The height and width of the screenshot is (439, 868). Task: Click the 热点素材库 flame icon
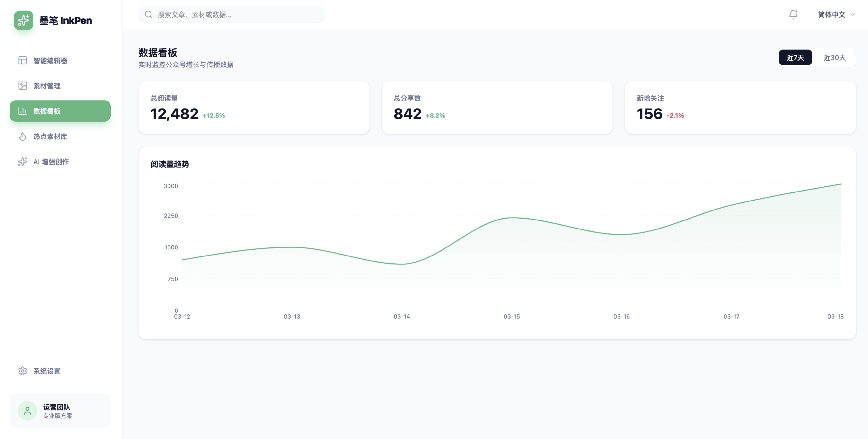pyautogui.click(x=23, y=136)
